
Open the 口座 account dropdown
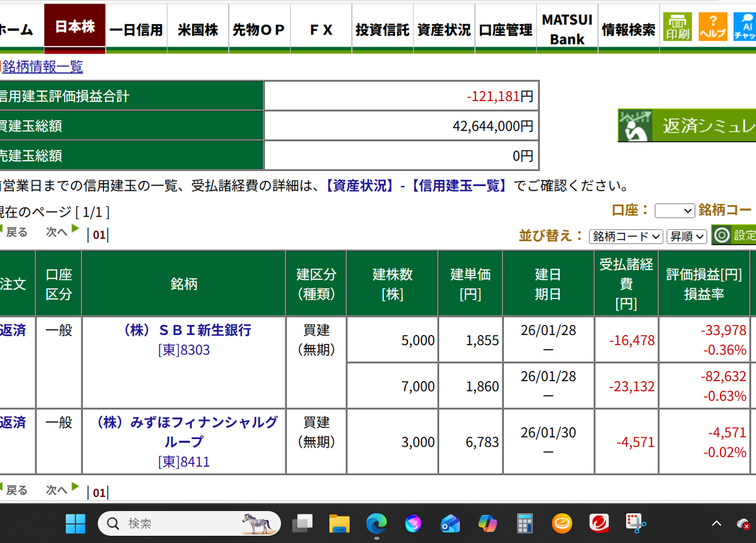[674, 210]
